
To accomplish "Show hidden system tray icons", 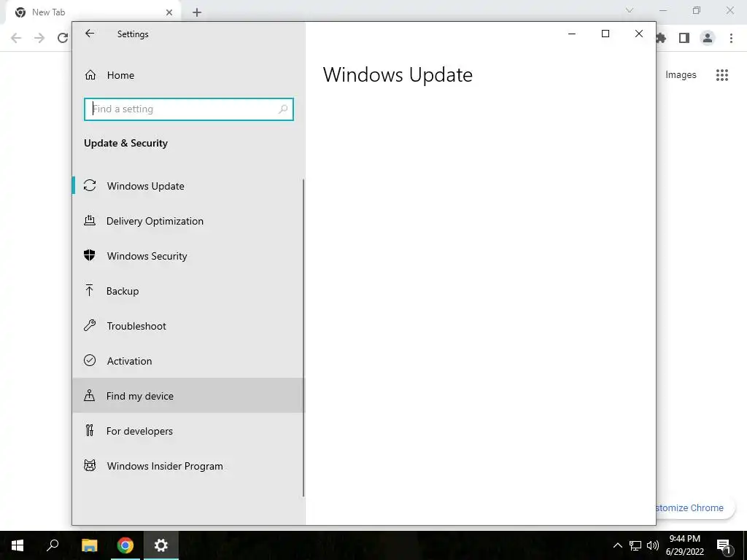I will (x=617, y=545).
